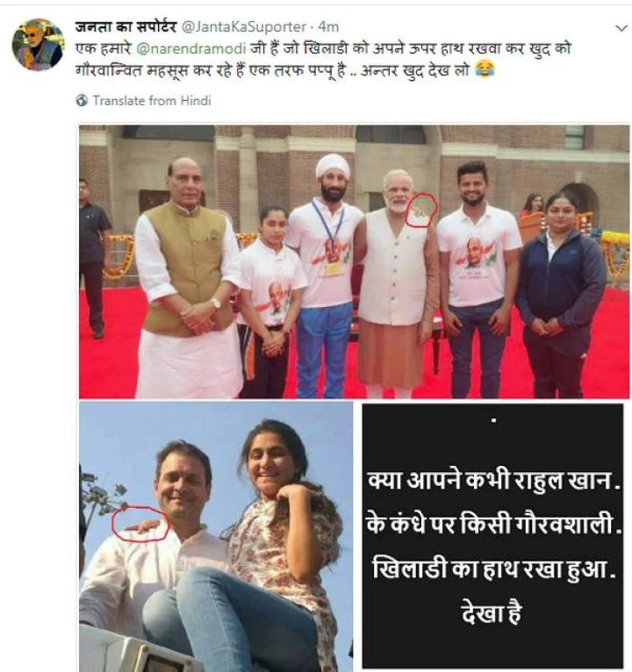The width and height of the screenshot is (632, 672).
Task: Click the देखा है text in the black image
Action: 492,612
